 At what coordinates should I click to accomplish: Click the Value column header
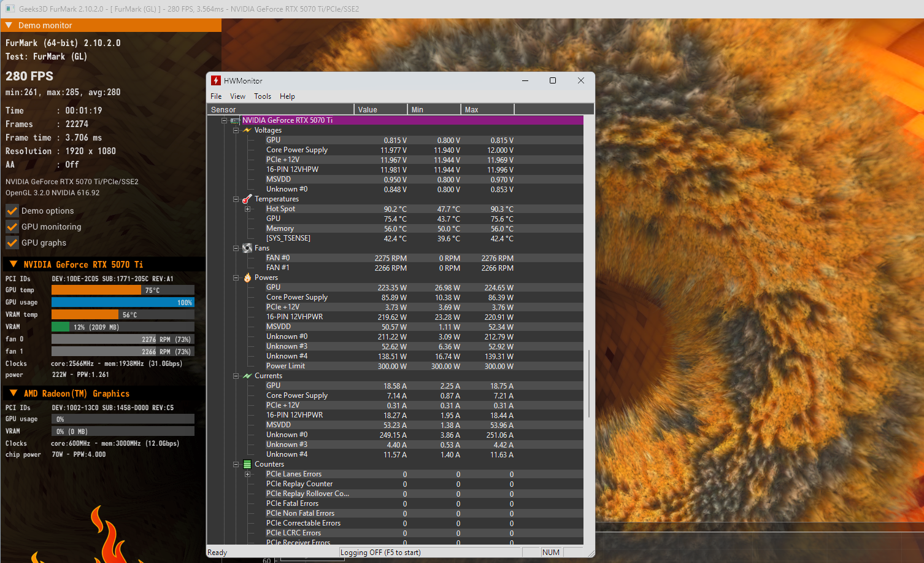380,109
